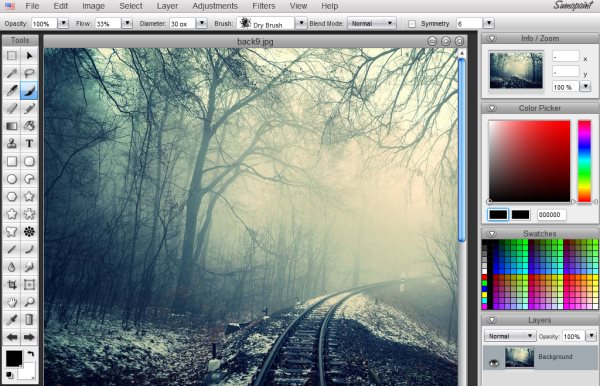Screen dimensions: 600x386
Task: Open the Help menu
Action: coord(329,6)
